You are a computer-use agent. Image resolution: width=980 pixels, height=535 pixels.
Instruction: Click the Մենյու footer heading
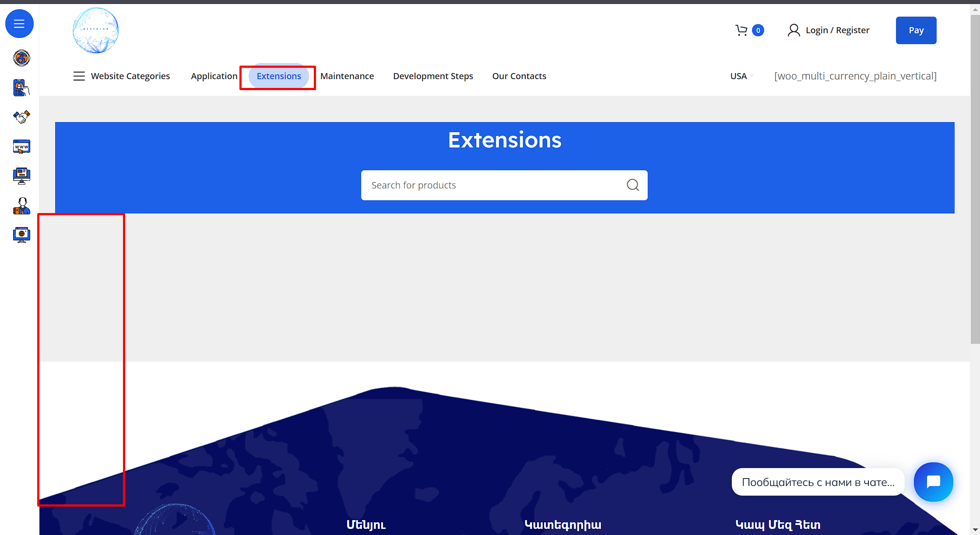point(366,525)
